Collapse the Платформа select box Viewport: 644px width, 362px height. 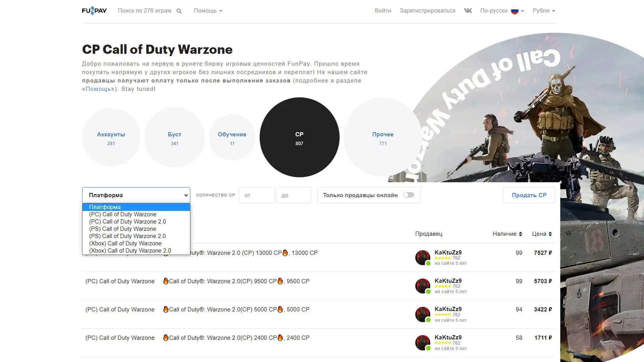click(x=136, y=195)
